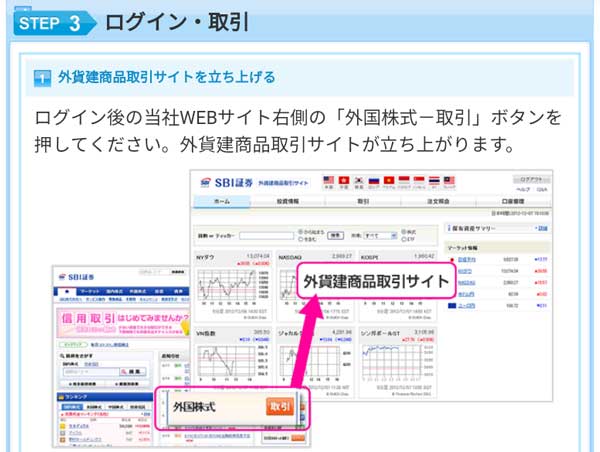This screenshot has width=600, height=452.
Task: Click the USA flag icon
Action: 330,182
